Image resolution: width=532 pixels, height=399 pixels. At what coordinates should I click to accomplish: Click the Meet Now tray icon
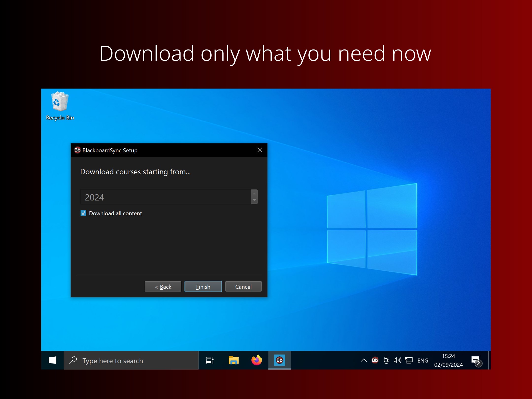(x=386, y=360)
